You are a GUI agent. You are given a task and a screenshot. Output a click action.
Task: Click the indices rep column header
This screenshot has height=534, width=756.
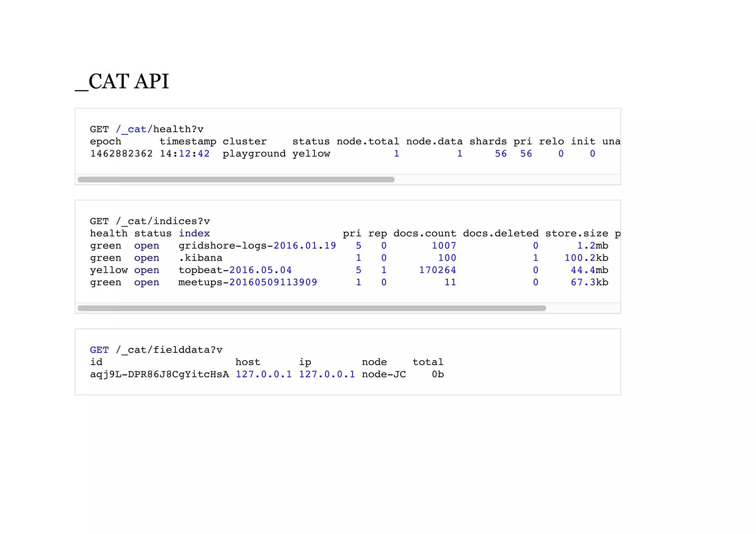click(378, 234)
